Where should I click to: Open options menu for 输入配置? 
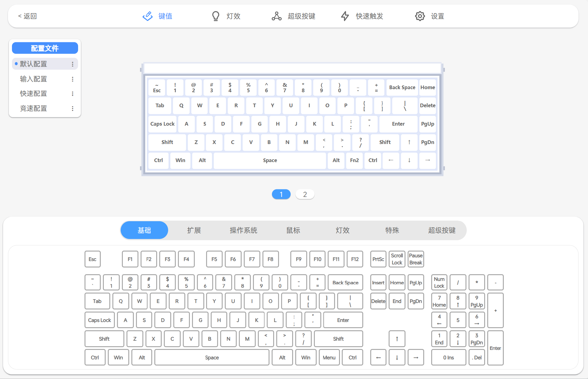(73, 79)
